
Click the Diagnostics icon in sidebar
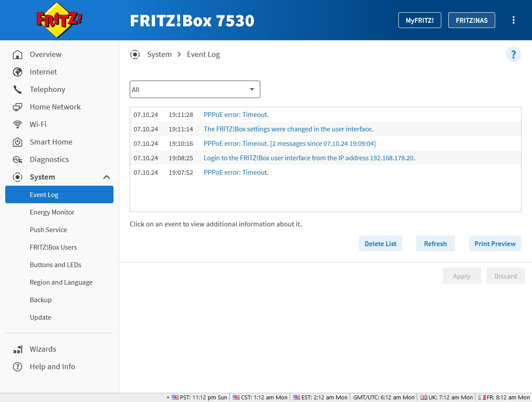click(18, 160)
